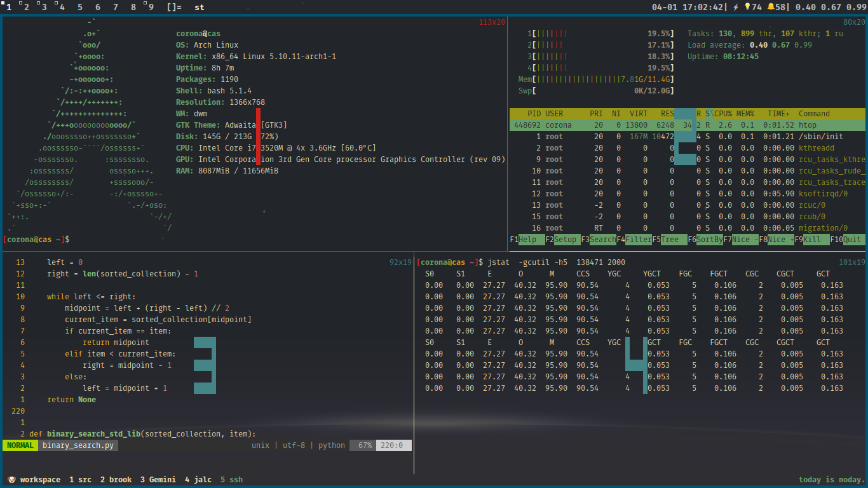Switch to dwm tag 1
The image size is (868, 488).
9,7
